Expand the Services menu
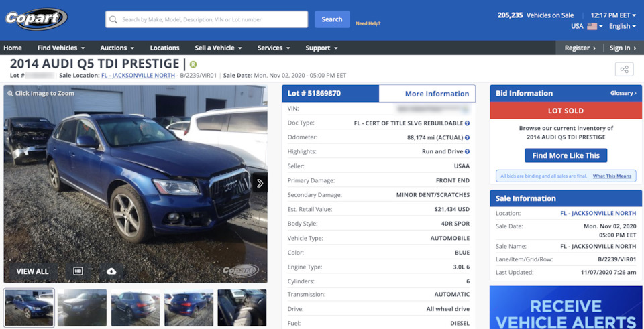Image resolution: width=644 pixels, height=329 pixels. (274, 48)
